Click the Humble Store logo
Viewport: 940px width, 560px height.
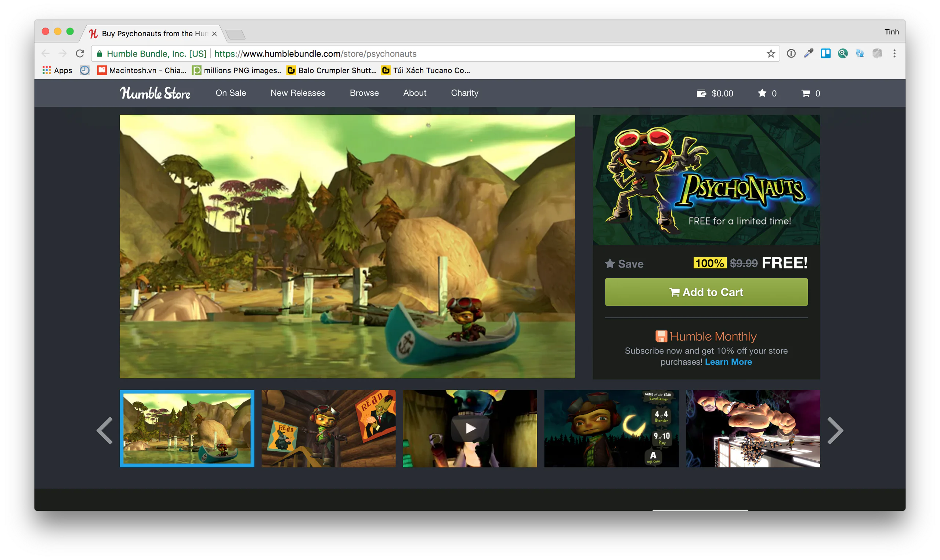coord(155,93)
